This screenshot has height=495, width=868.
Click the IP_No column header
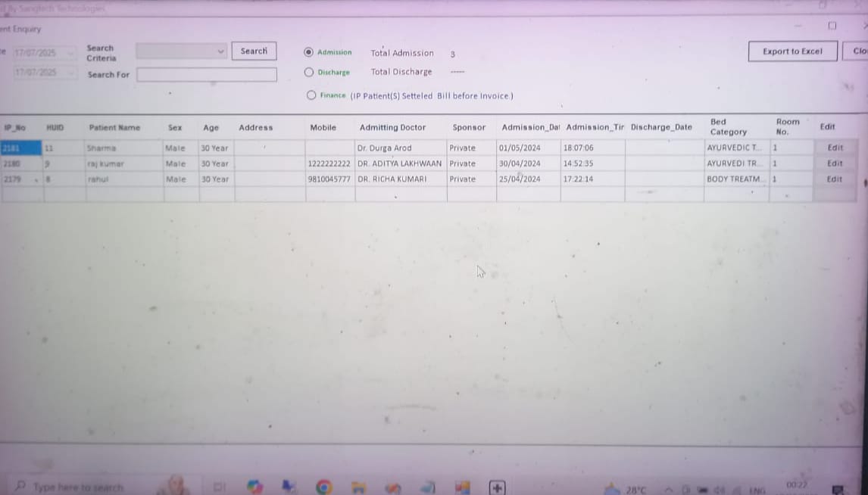tap(15, 128)
